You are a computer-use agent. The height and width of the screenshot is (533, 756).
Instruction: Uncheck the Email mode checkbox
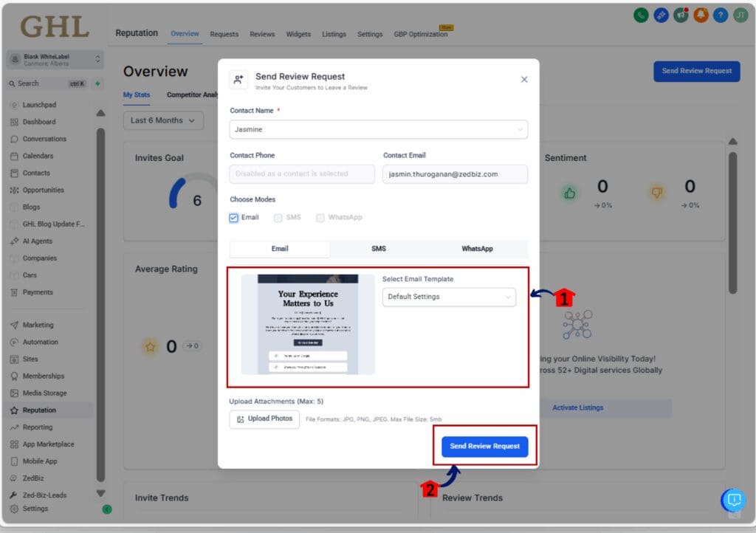[x=234, y=218]
